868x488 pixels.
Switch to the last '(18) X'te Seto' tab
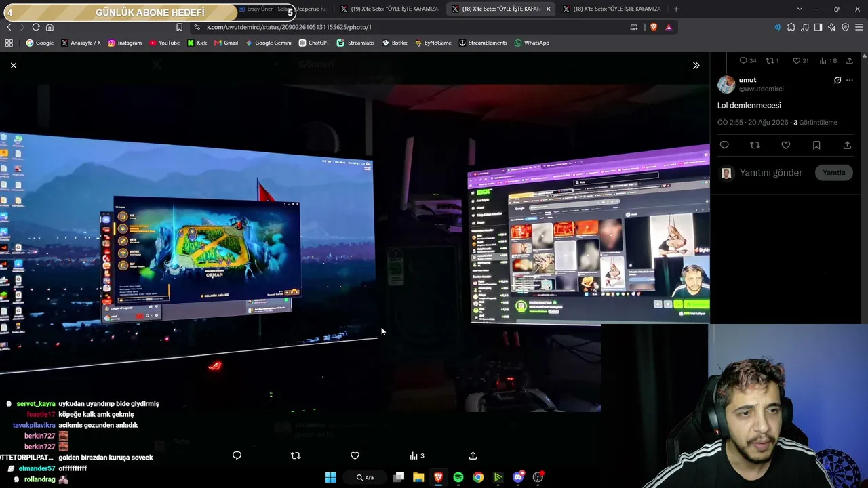click(612, 9)
